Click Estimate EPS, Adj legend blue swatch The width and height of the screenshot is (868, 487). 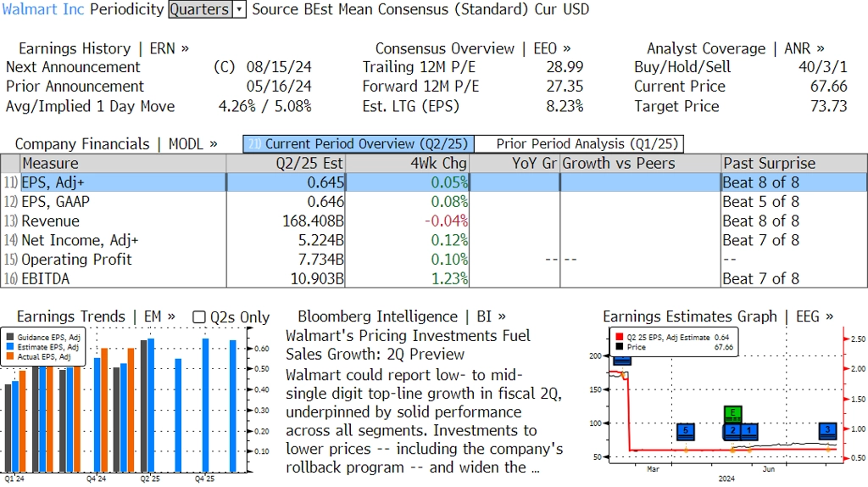click(10, 347)
